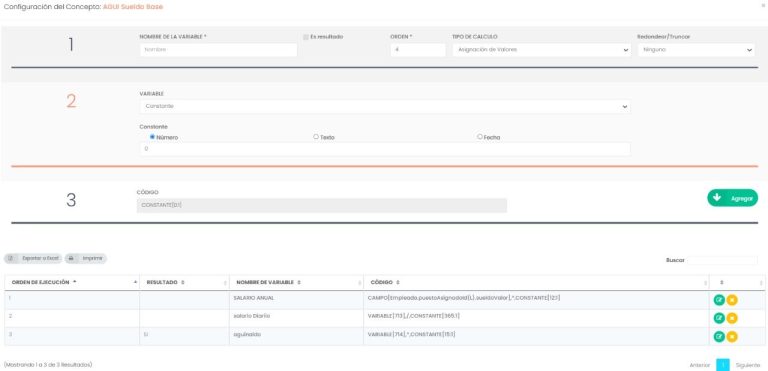Sort by Orden de Ejecución column
768x371 pixels.
point(72,282)
